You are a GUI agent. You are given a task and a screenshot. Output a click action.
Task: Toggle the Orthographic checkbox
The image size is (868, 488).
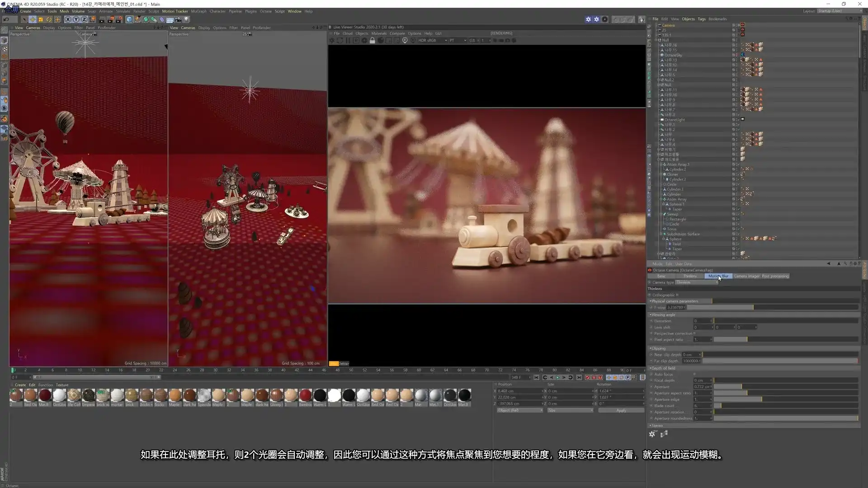click(x=677, y=295)
